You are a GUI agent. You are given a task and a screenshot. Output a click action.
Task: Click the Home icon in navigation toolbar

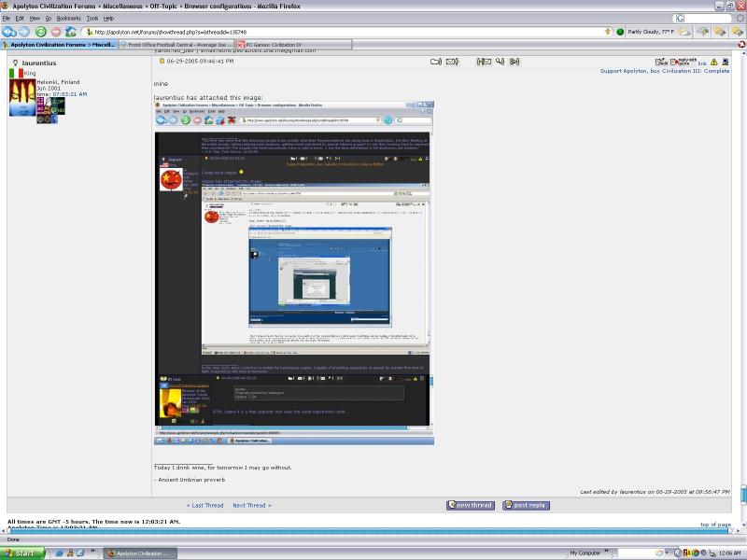pyautogui.click(x=71, y=31)
